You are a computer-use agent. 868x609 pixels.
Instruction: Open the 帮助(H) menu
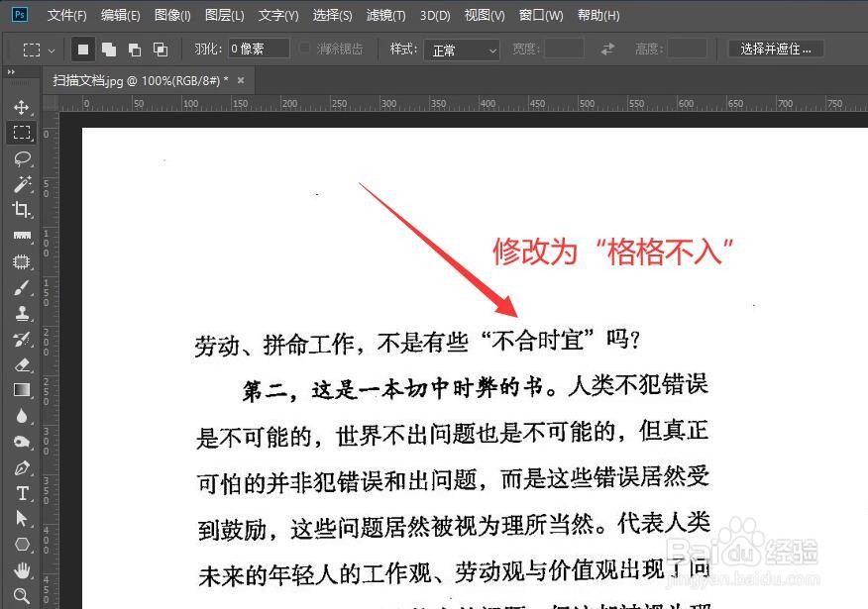598,16
